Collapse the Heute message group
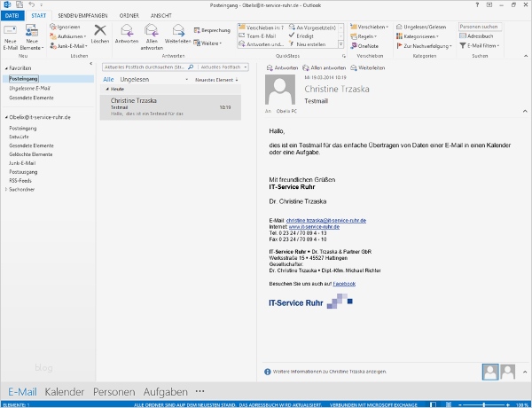Screen dimensions: 532x408 107,90
